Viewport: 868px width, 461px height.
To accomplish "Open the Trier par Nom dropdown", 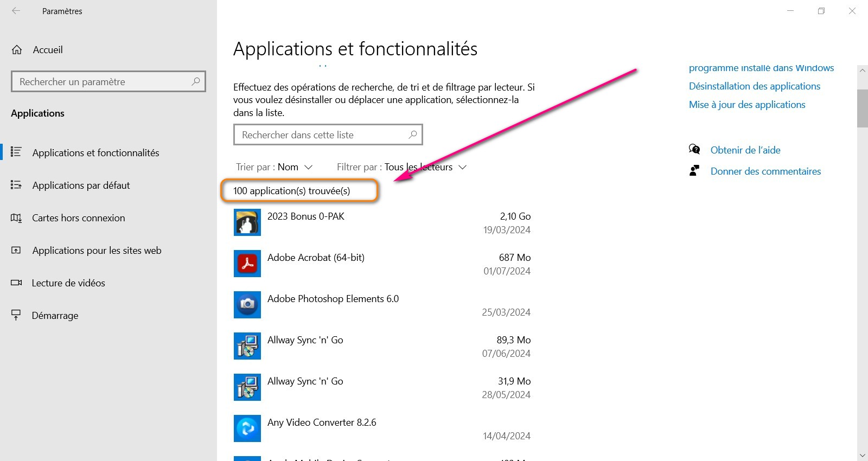I will (x=274, y=167).
